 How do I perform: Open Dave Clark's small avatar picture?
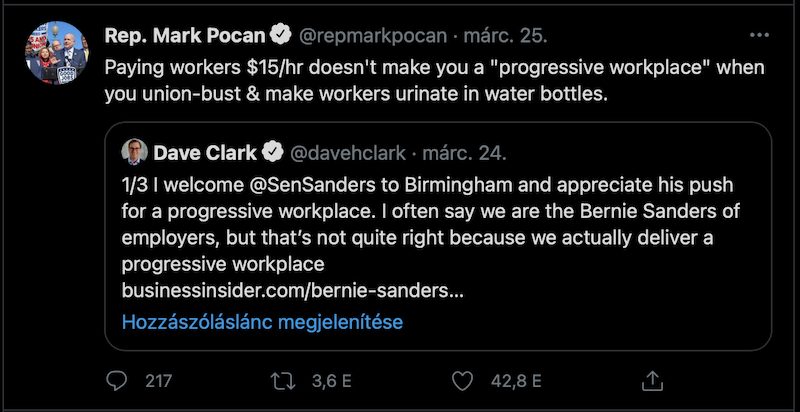tap(134, 152)
